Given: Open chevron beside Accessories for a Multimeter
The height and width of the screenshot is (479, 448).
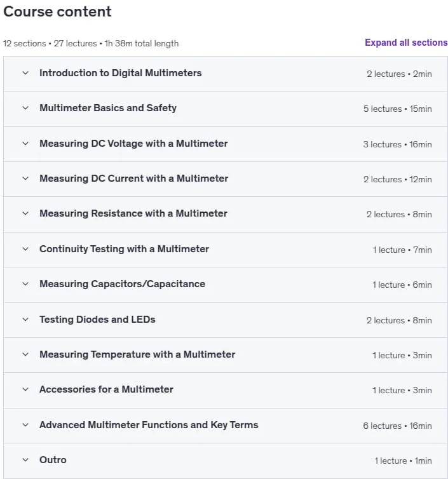Looking at the screenshot, I should (x=25, y=389).
